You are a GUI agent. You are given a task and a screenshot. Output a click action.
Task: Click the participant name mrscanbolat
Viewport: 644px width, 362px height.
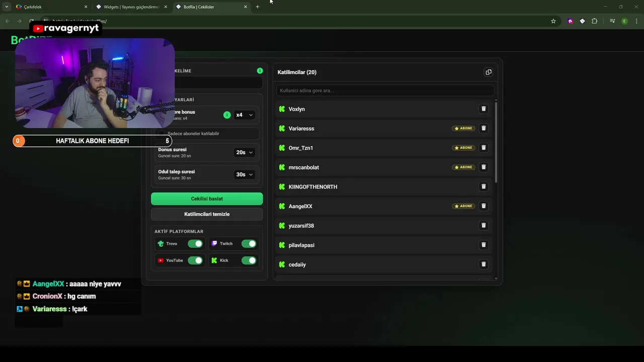[x=304, y=167]
